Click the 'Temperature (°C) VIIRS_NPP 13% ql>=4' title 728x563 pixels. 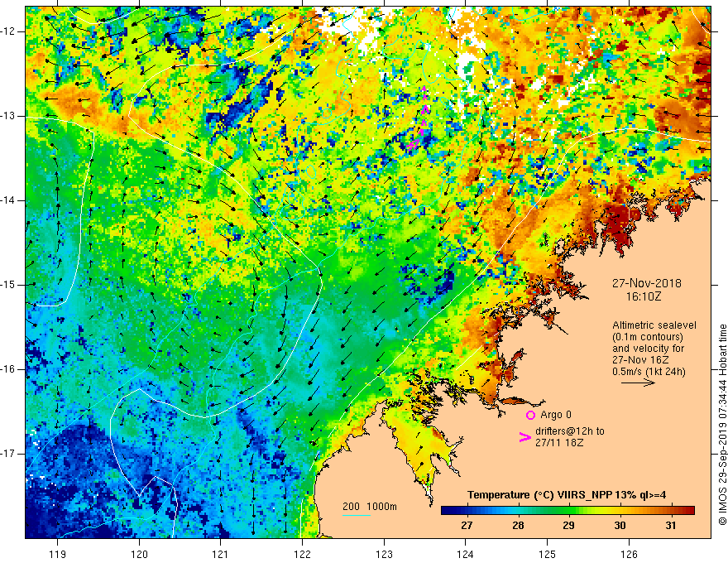[x=567, y=495]
